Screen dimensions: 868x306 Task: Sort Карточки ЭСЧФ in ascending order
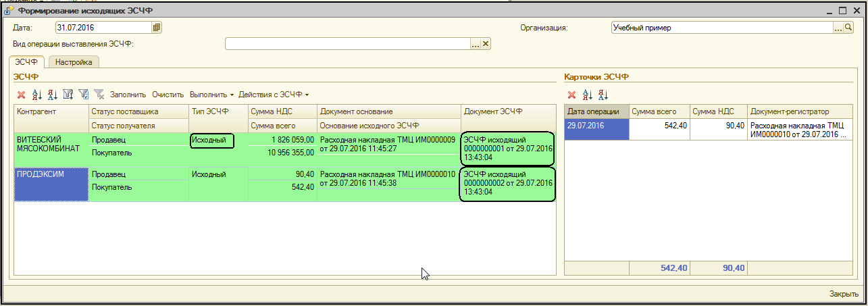coord(588,95)
